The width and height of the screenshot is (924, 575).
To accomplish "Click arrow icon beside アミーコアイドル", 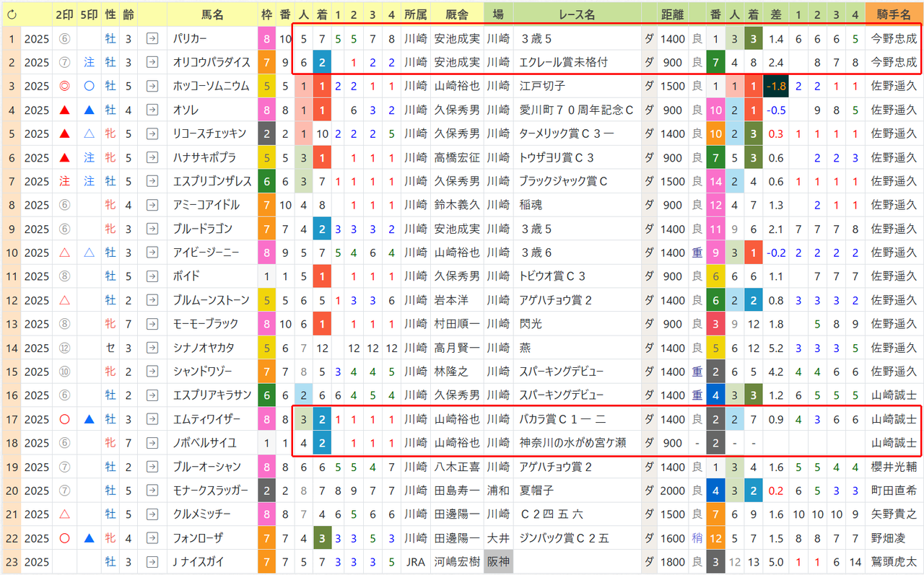I will click(x=152, y=206).
